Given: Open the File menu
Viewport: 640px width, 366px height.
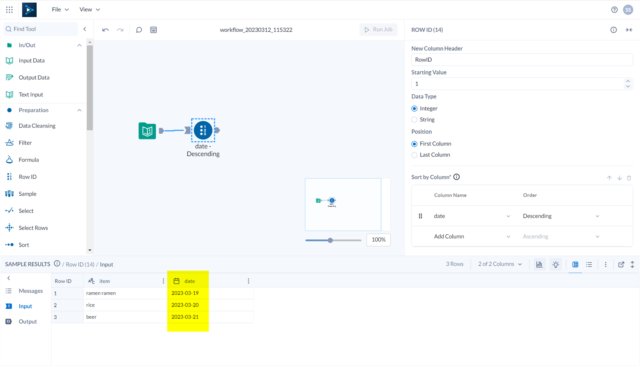Looking at the screenshot, I should click(60, 9).
